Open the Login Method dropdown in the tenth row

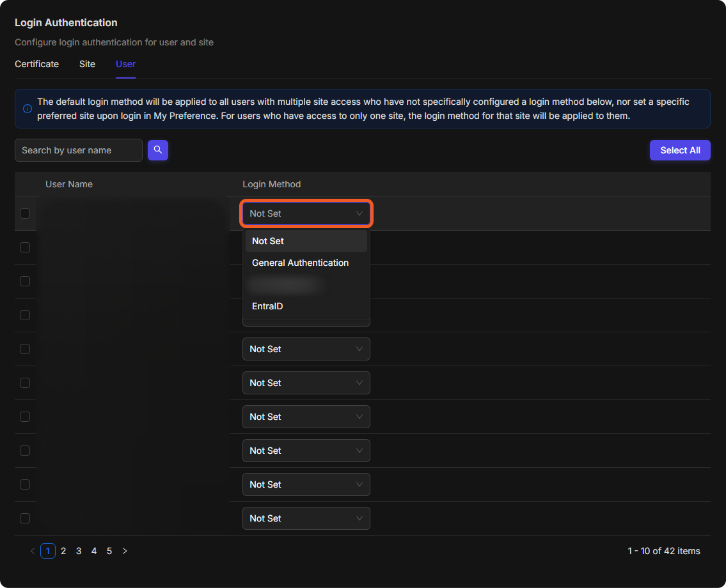[306, 518]
